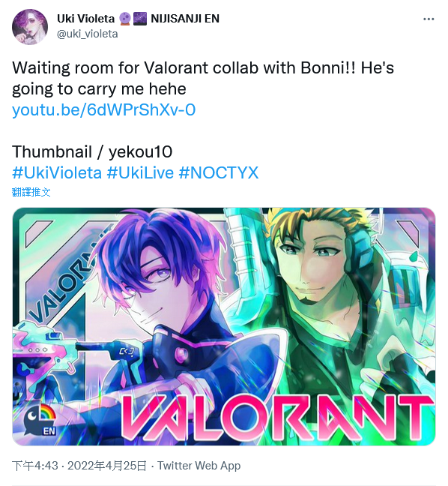Click the tweet text about Bonni collab
The height and width of the screenshot is (486, 448).
point(203,78)
